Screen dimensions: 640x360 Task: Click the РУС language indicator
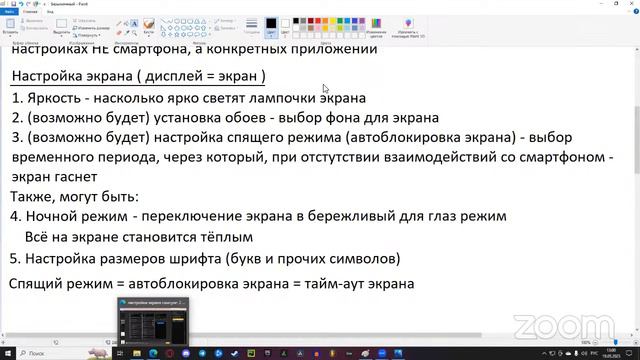594,353
